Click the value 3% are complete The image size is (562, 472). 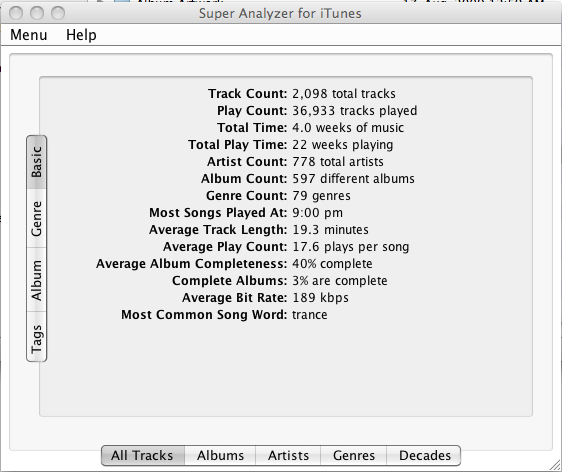[x=340, y=281]
